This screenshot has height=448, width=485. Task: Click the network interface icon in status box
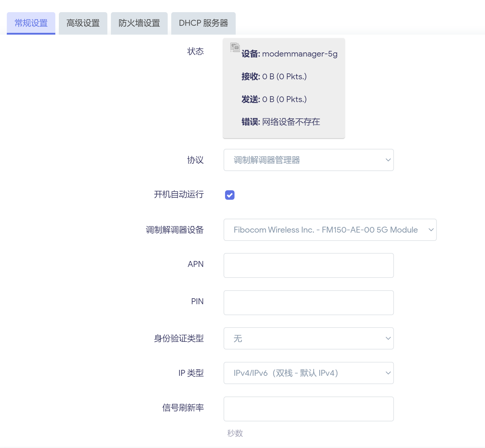(x=235, y=47)
